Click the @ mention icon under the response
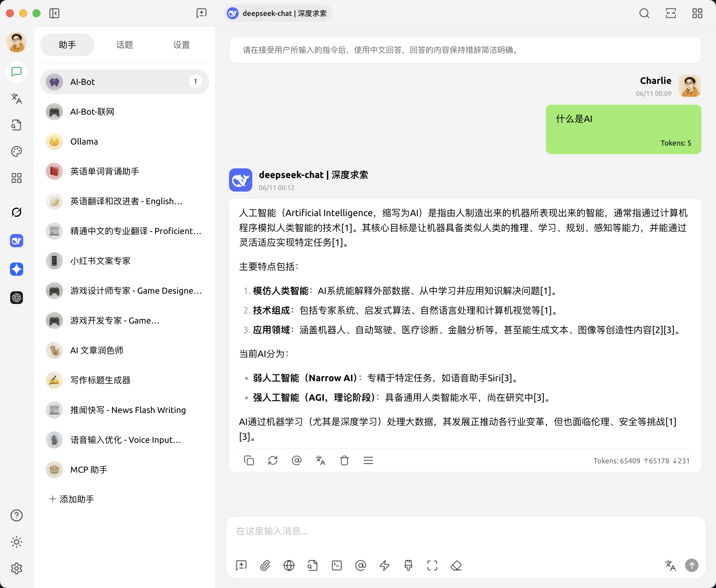Viewport: 716px width, 588px height. (x=297, y=461)
